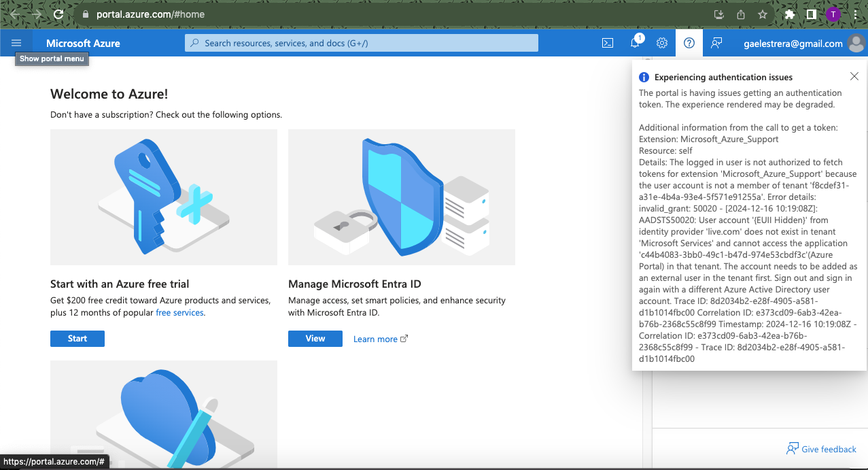Click the blue info icon in notification
The height and width of the screenshot is (470, 868).
click(644, 78)
